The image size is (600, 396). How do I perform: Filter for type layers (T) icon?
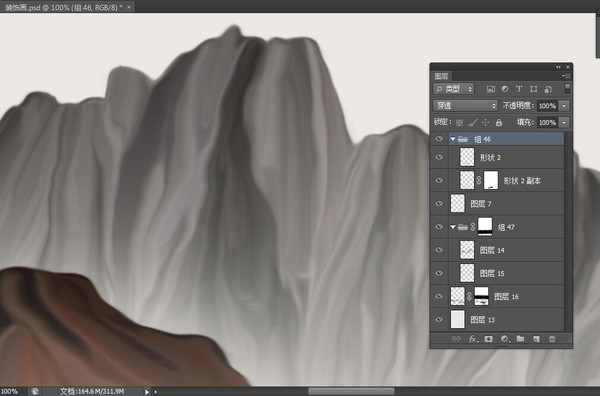519,89
